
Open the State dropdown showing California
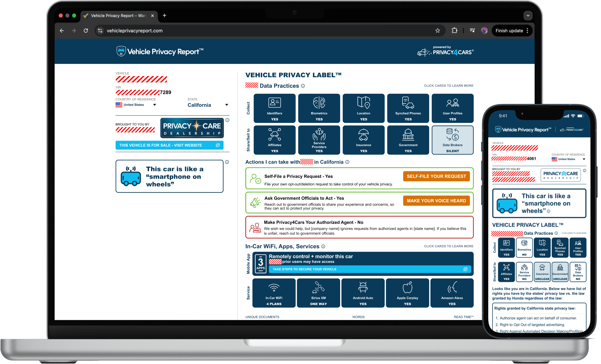pos(208,105)
